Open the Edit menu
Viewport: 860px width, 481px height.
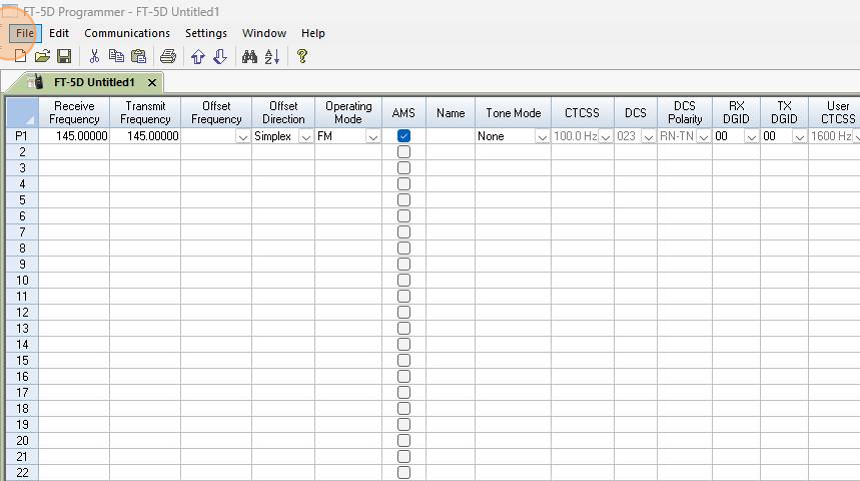pyautogui.click(x=59, y=33)
